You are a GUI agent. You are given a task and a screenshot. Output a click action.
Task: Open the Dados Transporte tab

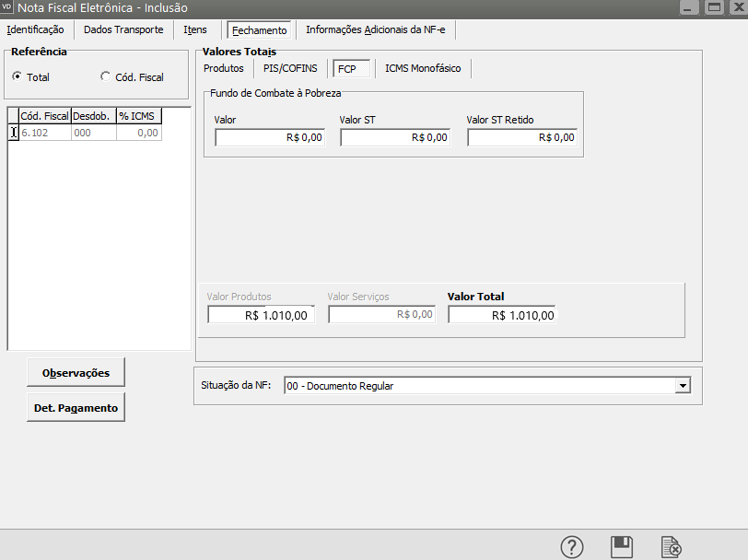(x=123, y=29)
